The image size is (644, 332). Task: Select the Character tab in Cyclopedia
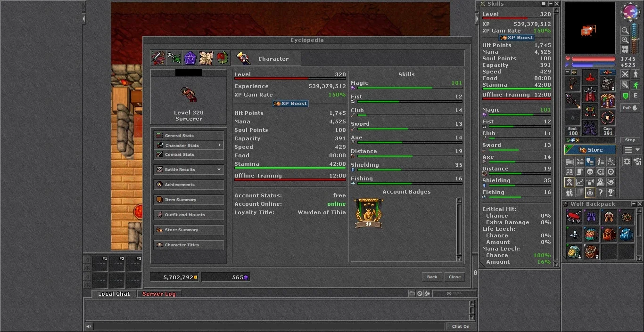pyautogui.click(x=266, y=58)
